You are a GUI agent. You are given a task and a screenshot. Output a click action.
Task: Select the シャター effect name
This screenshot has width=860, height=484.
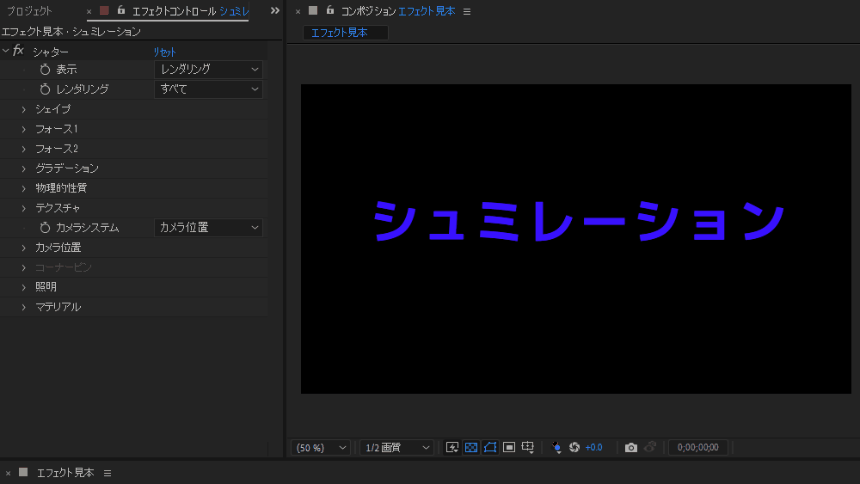(50, 52)
